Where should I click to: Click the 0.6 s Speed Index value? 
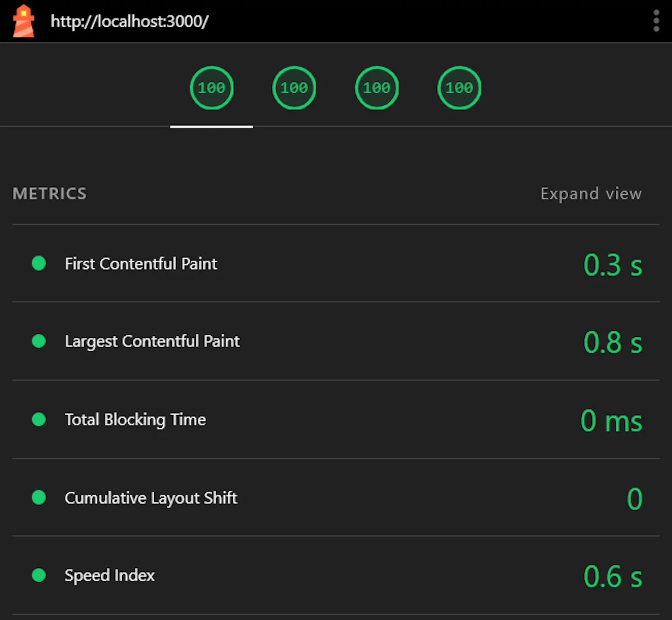tap(613, 576)
